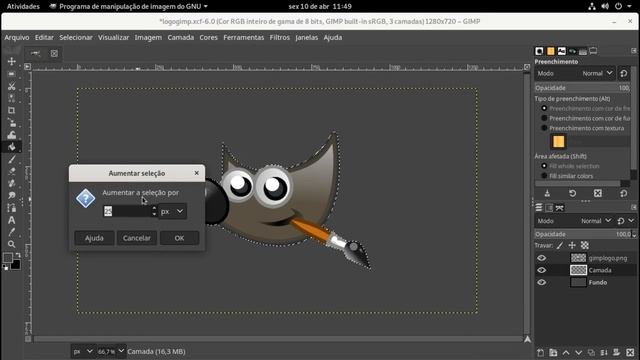Screen dimensions: 640x360
Task: Click the grow selection value field
Action: [x=127, y=211]
